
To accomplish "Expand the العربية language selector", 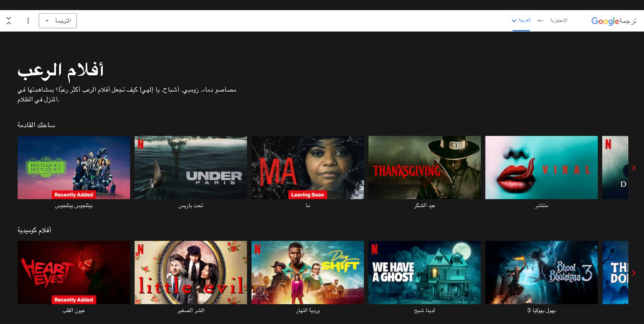I will [x=521, y=20].
